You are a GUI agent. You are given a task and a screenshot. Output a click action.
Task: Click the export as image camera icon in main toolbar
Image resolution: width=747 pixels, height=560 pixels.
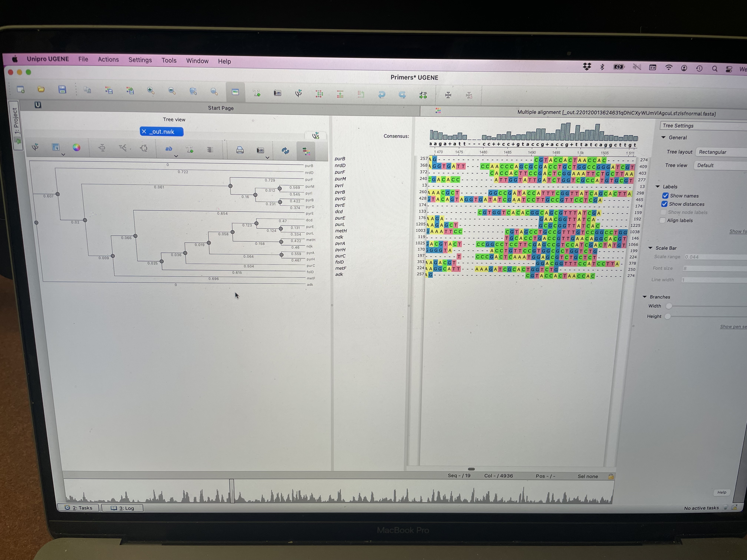(277, 93)
